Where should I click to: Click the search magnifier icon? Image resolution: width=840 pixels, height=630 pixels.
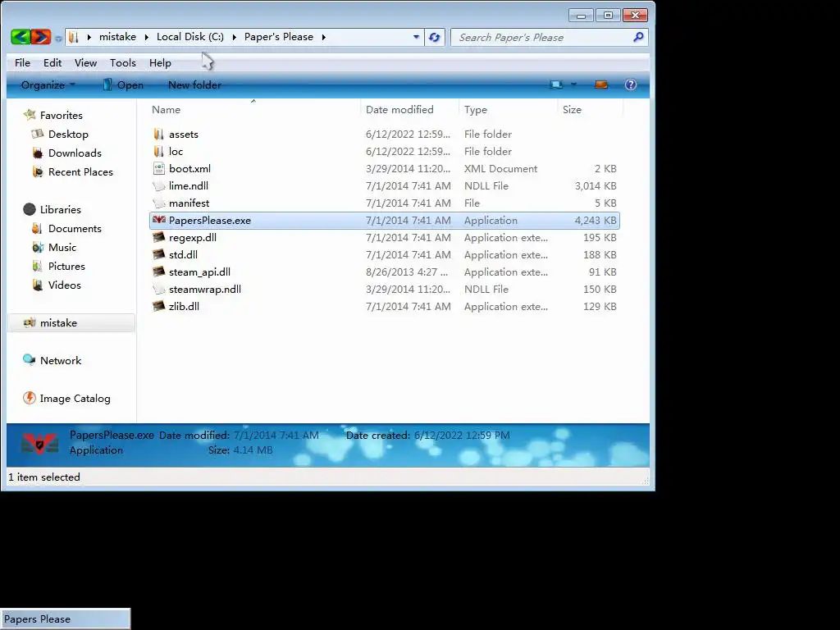[638, 37]
